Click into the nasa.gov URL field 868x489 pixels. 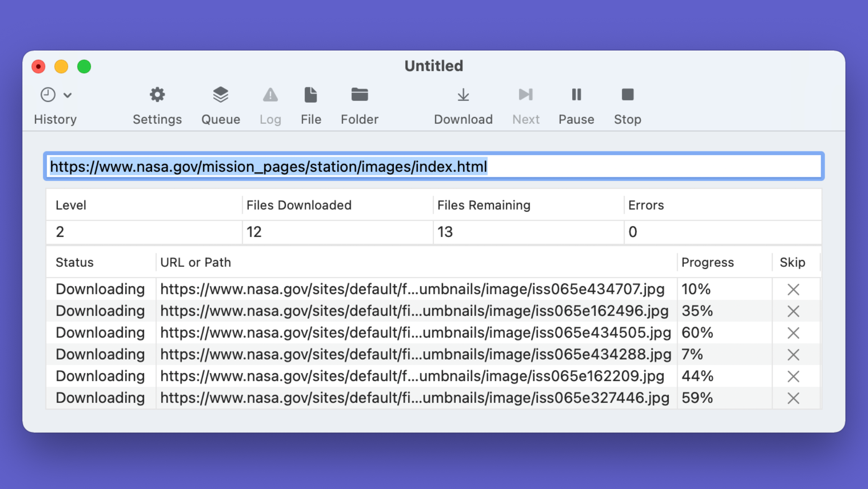pyautogui.click(x=434, y=166)
